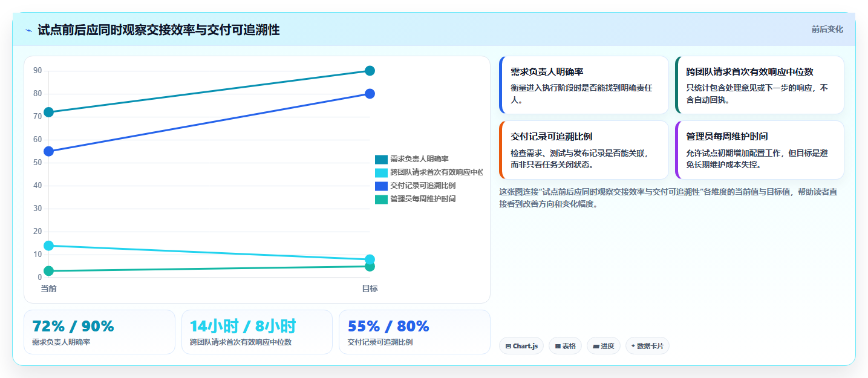This screenshot has width=868, height=378.
Task: Click the 90 data point at 目标
Action: tap(370, 71)
